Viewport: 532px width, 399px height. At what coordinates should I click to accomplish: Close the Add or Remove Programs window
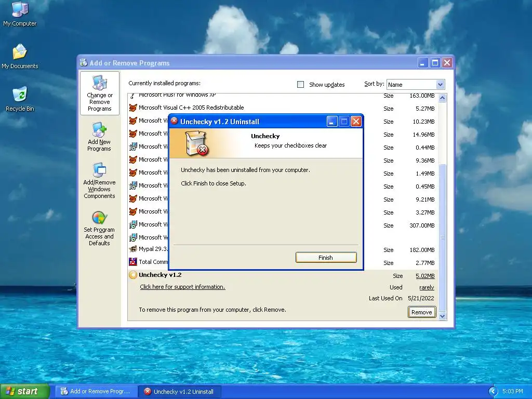pyautogui.click(x=447, y=63)
